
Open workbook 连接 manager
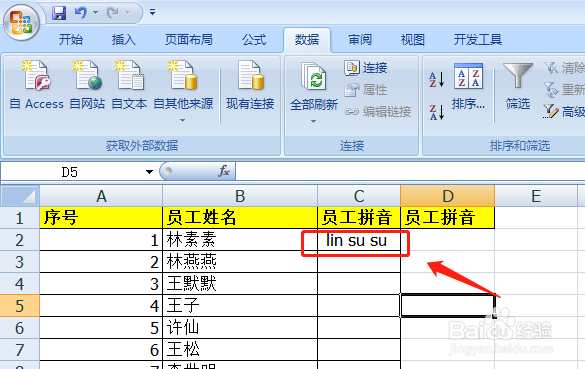[366, 68]
